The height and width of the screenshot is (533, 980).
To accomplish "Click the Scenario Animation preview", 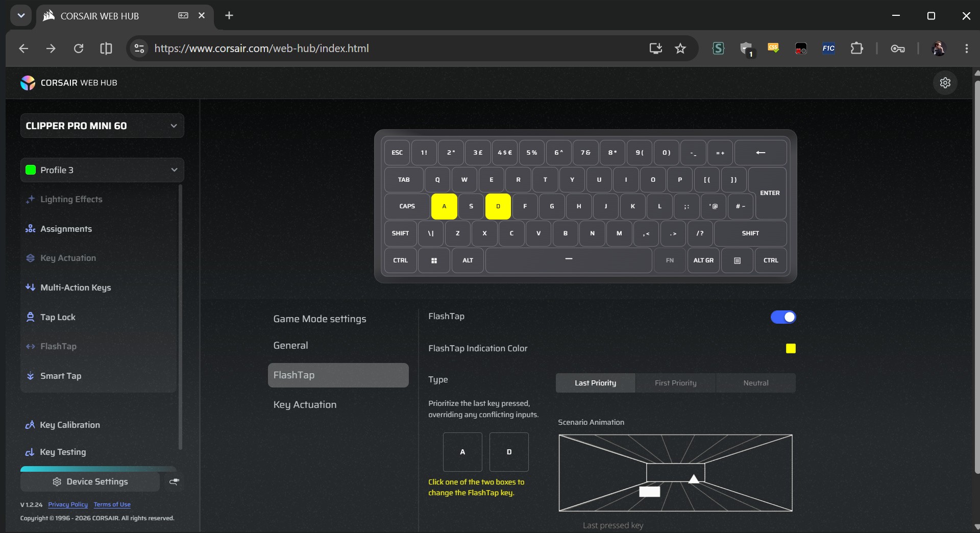I will point(675,473).
